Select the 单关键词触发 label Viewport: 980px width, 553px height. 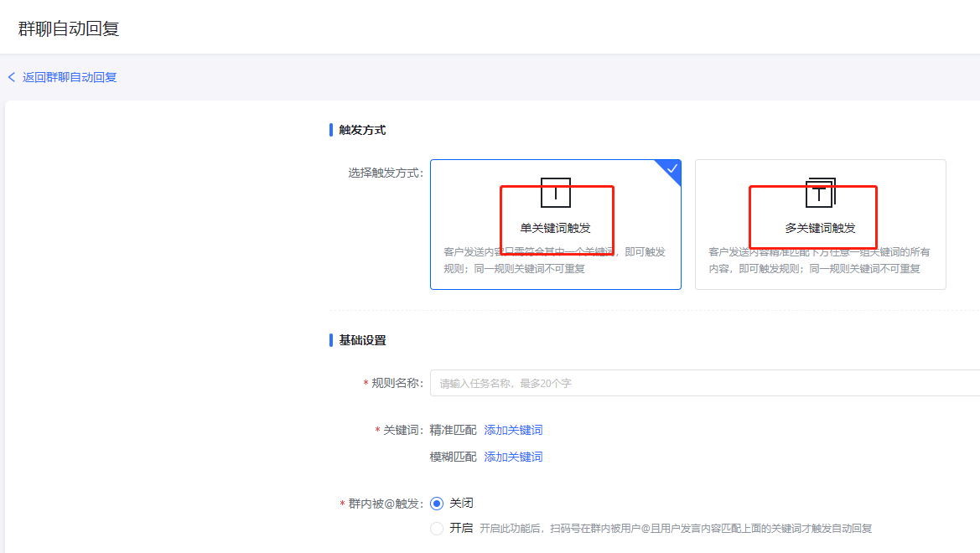click(555, 228)
